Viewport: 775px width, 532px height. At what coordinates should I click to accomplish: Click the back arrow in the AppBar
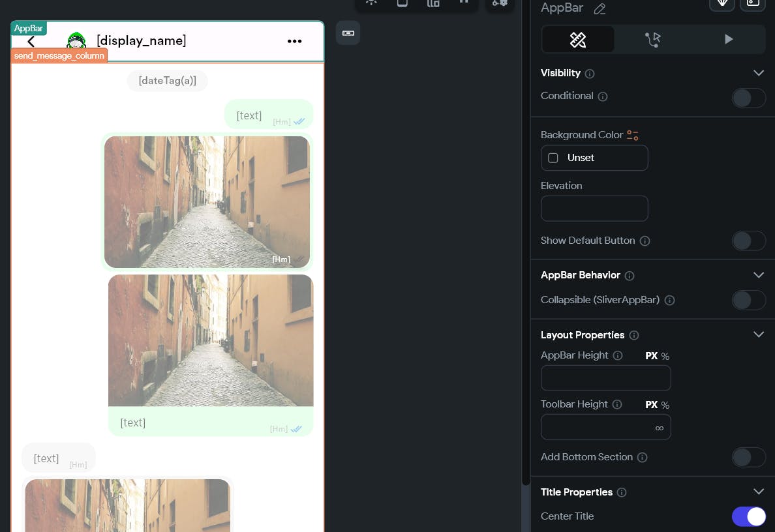[31, 42]
